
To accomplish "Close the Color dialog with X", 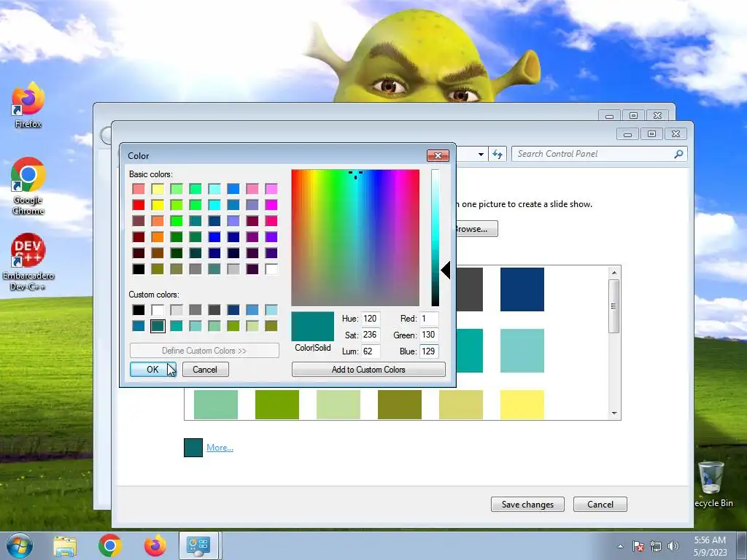I will 438,156.
